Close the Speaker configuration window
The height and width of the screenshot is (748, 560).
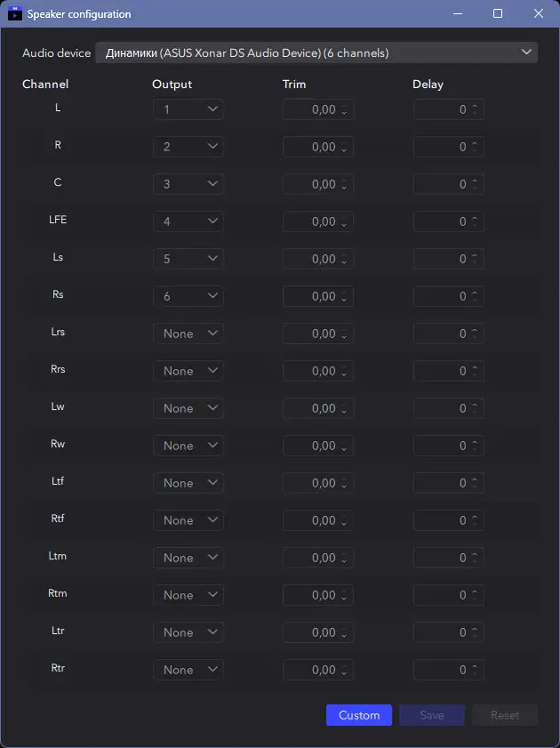pyautogui.click(x=539, y=14)
